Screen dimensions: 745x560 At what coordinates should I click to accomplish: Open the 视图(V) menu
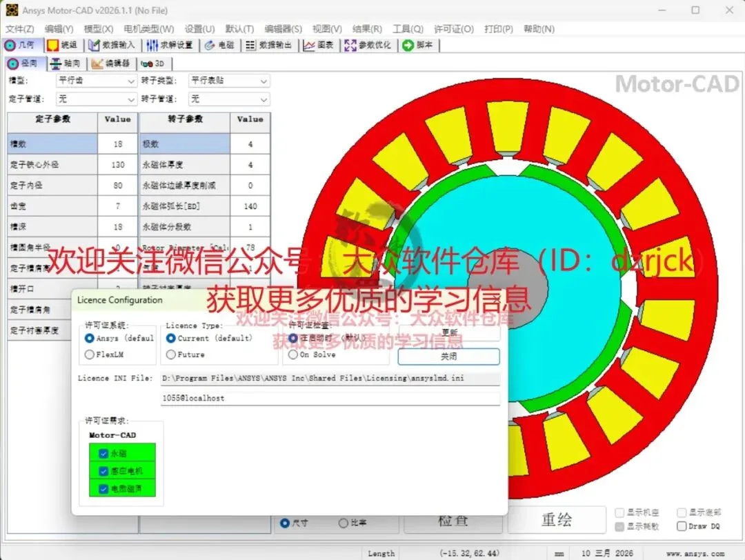point(327,29)
